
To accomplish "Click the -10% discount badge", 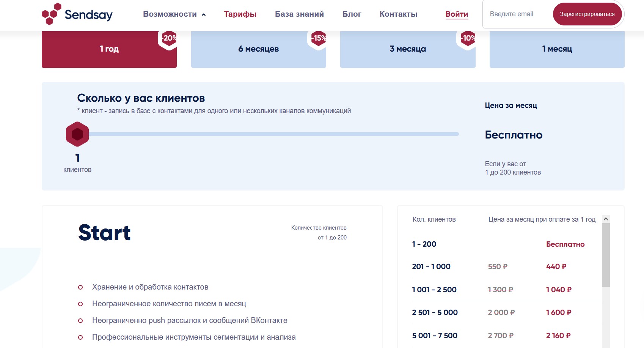I will (x=467, y=38).
